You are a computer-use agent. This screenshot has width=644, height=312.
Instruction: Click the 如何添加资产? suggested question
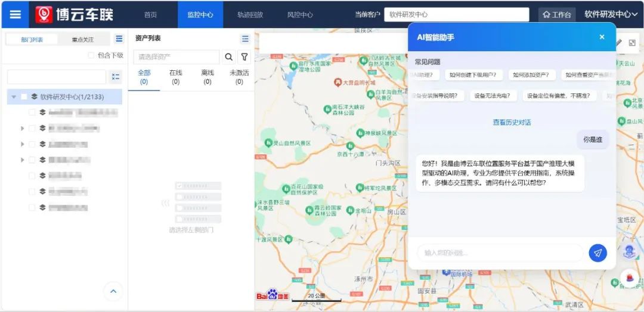tap(532, 75)
